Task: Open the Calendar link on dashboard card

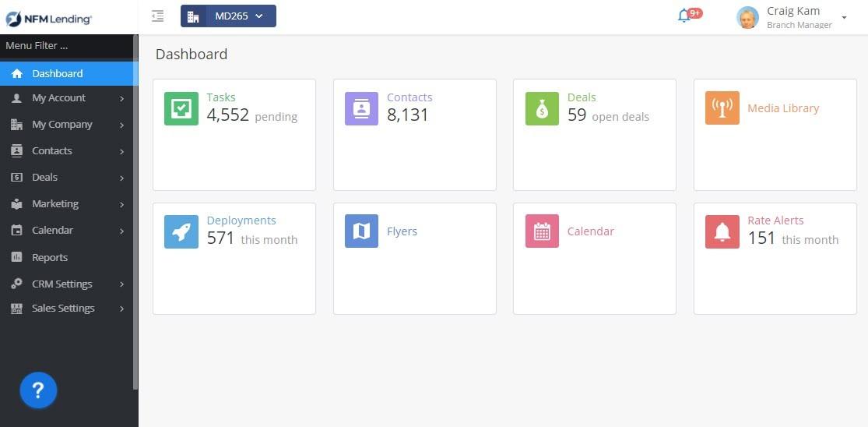Action: pyautogui.click(x=591, y=231)
